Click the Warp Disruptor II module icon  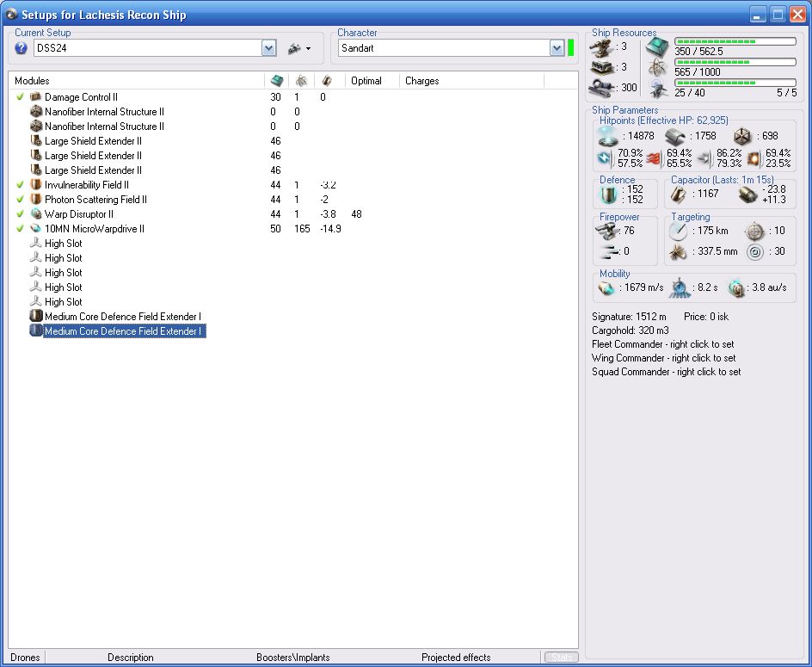(x=36, y=213)
